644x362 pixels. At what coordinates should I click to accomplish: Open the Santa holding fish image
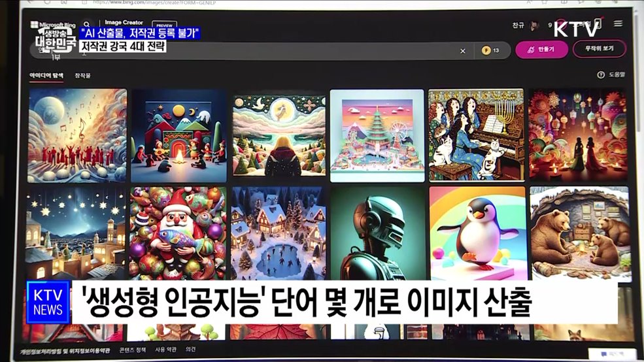pos(178,233)
